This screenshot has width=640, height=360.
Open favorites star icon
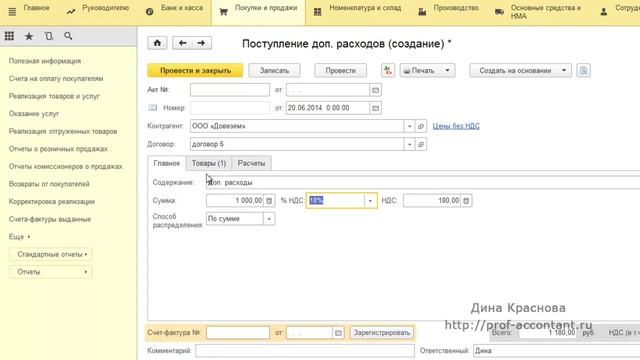(x=29, y=36)
